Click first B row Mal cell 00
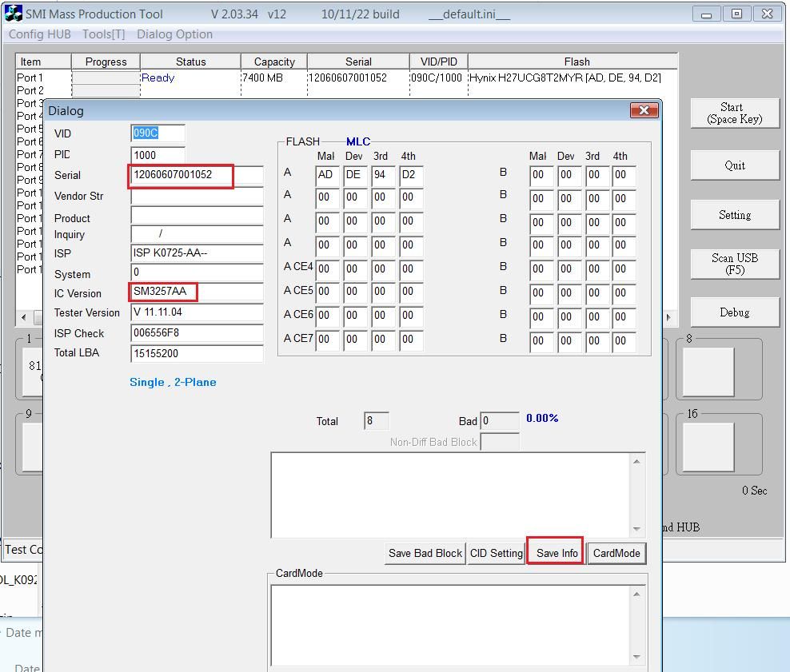 (541, 176)
